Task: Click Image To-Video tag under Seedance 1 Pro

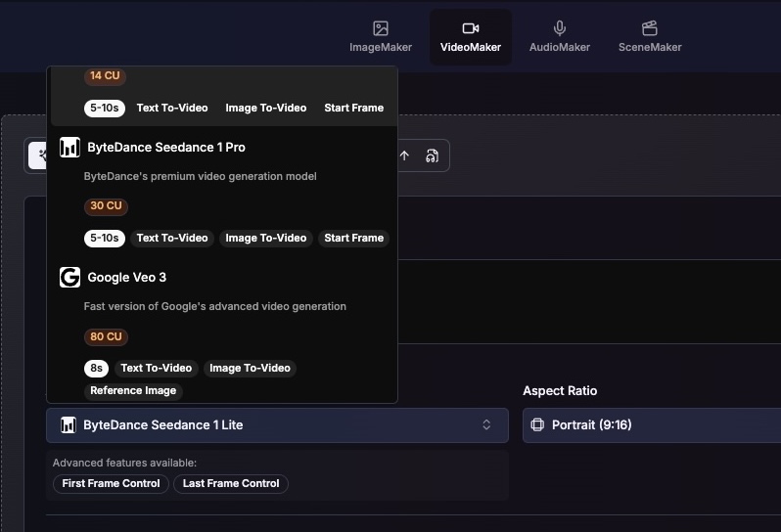Action: [266, 239]
